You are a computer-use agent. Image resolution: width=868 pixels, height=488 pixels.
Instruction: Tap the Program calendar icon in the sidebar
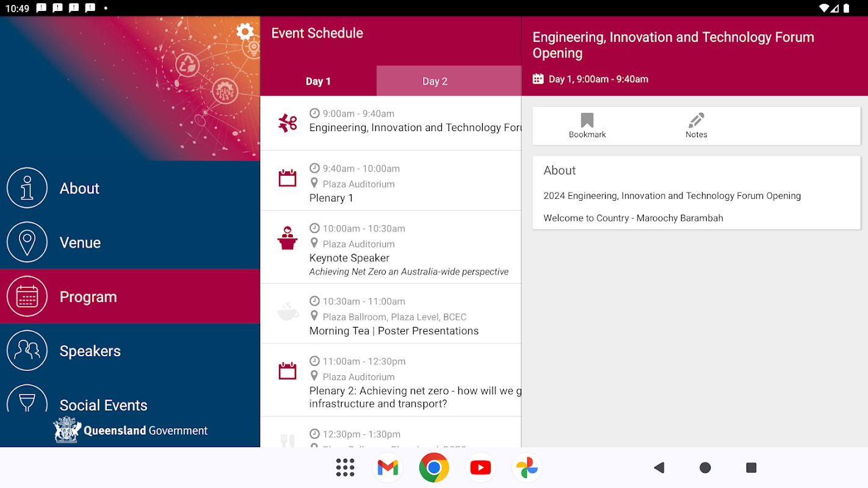(27, 296)
